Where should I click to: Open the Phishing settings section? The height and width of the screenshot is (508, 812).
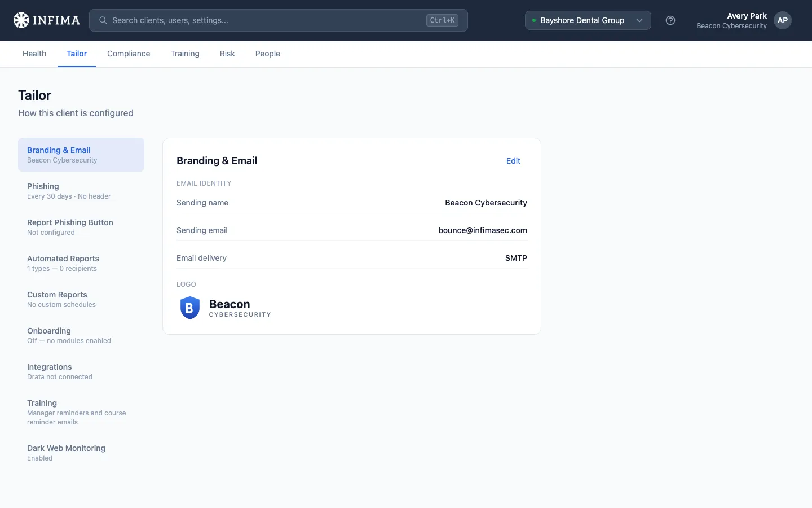pyautogui.click(x=81, y=191)
